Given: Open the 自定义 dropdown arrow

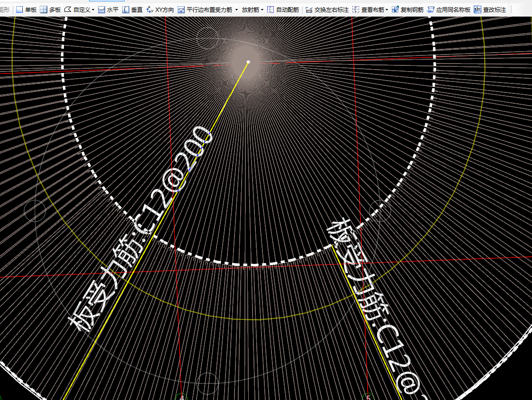Looking at the screenshot, I should click(x=93, y=10).
